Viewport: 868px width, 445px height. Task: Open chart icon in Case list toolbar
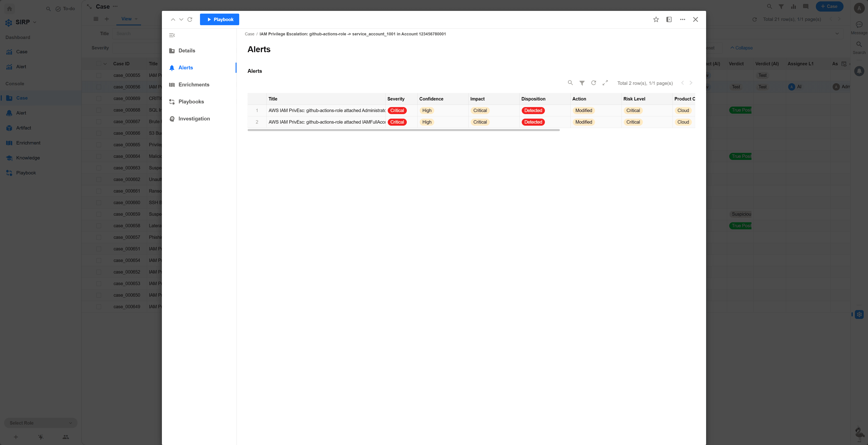(794, 6)
